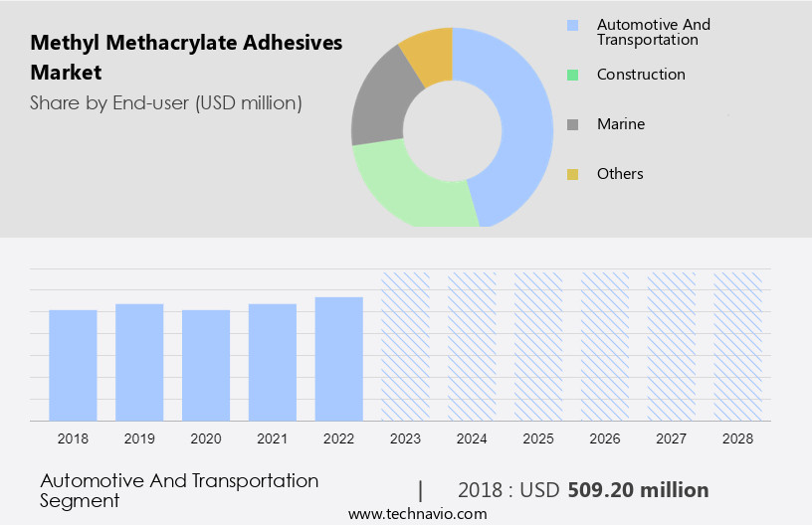Click the green Construction legend swatch
This screenshot has height=525, width=812.
[x=572, y=75]
